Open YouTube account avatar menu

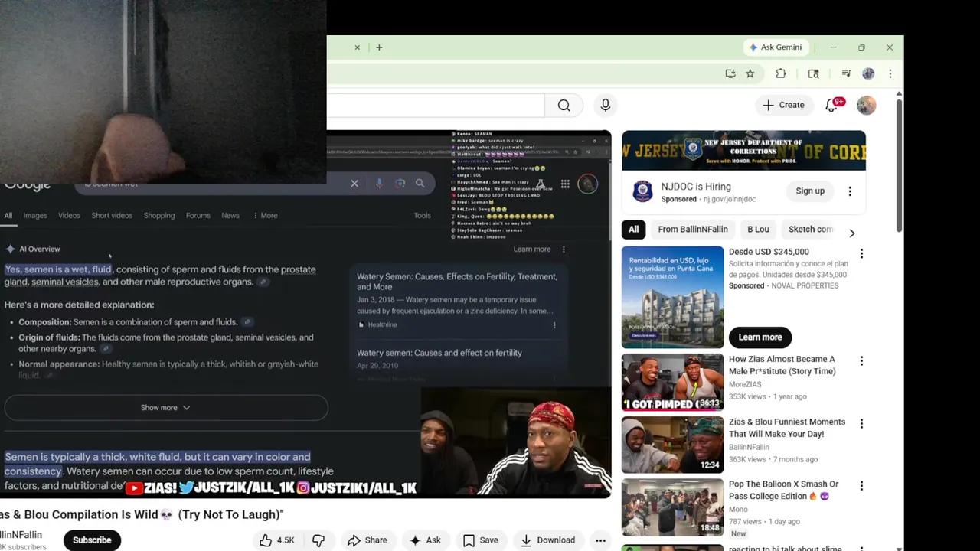[867, 106]
